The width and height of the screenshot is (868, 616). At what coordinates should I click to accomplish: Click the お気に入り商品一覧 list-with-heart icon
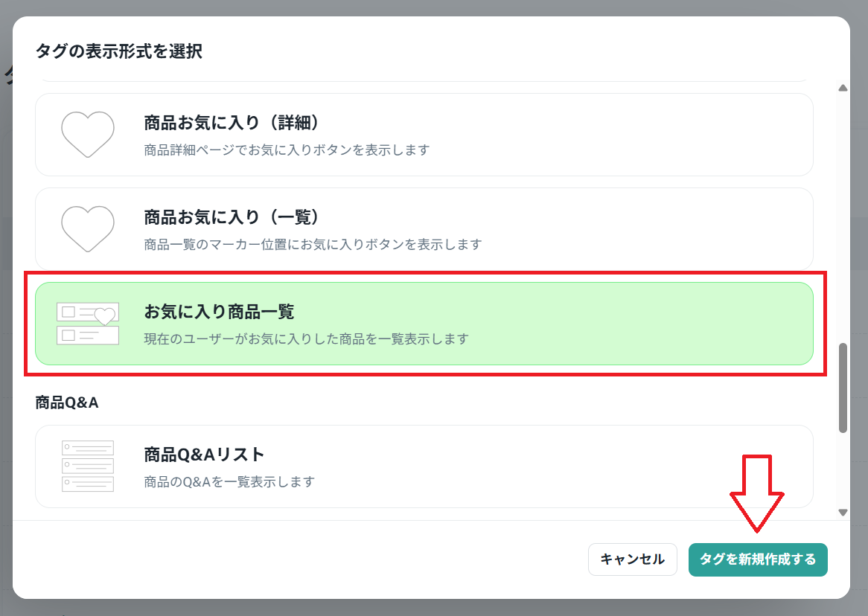87,324
